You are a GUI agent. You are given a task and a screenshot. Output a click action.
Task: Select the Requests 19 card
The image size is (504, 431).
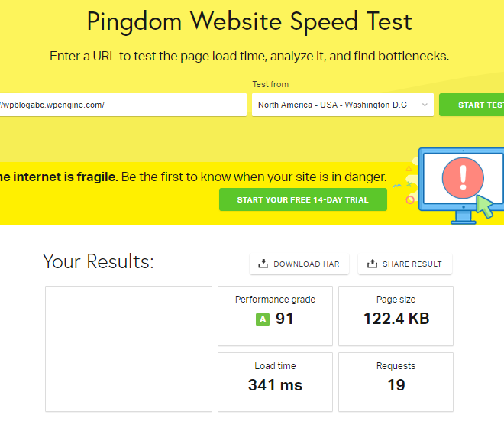coord(396,382)
